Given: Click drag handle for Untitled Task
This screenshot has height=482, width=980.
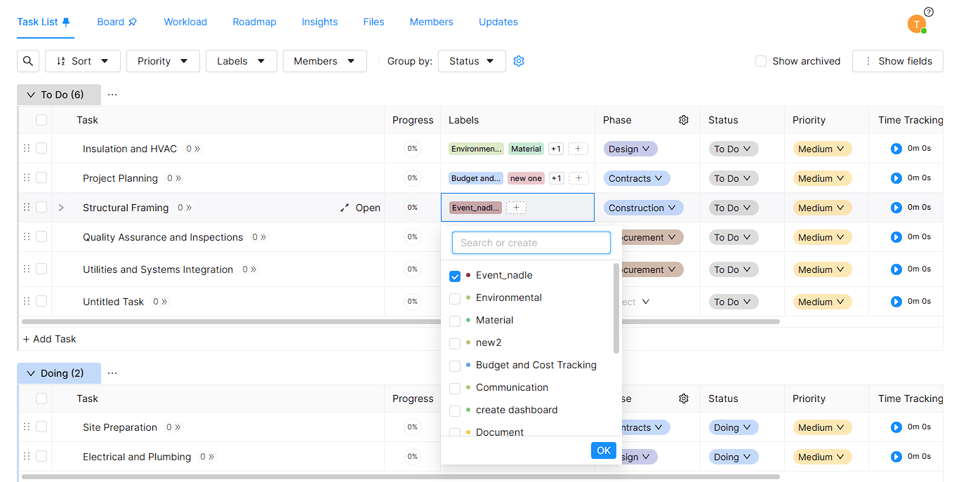Looking at the screenshot, I should click(x=27, y=302).
